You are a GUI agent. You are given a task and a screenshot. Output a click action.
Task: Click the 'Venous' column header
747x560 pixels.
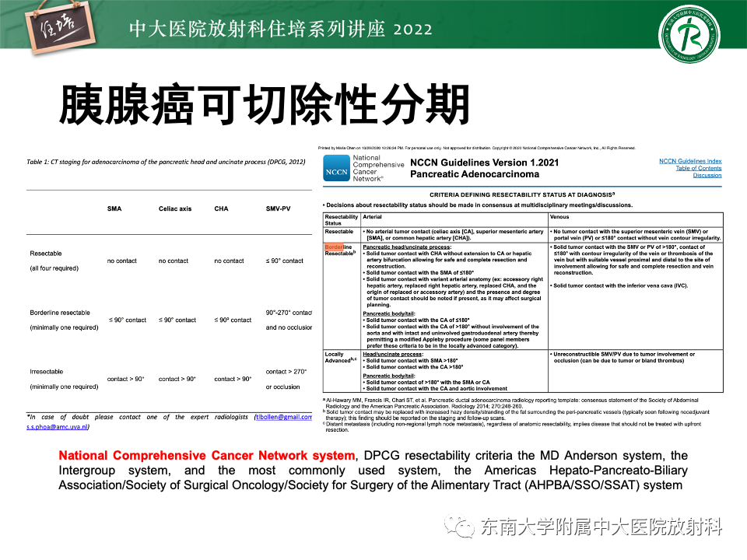point(559,217)
